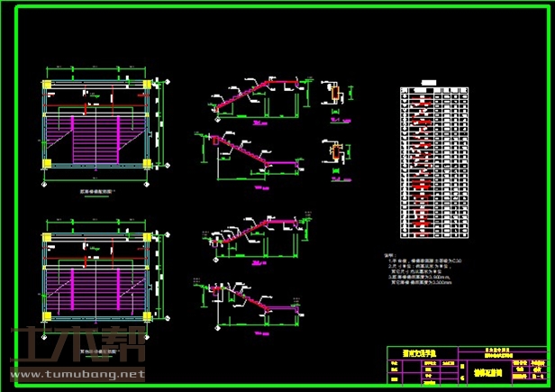Click the lower beam cross-section detail
This screenshot has width=555, height=392.
[x=334, y=153]
